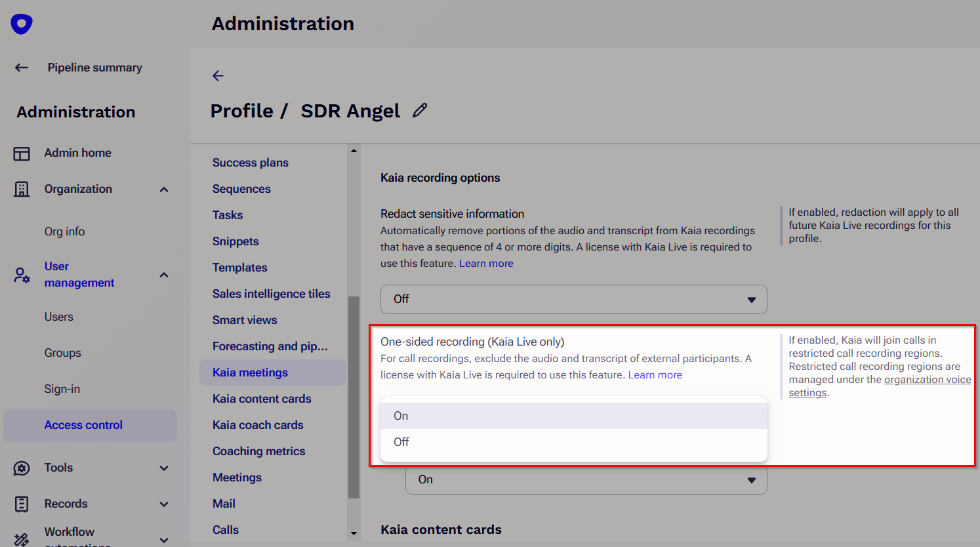Open the lower 'On' dropdown

click(586, 480)
